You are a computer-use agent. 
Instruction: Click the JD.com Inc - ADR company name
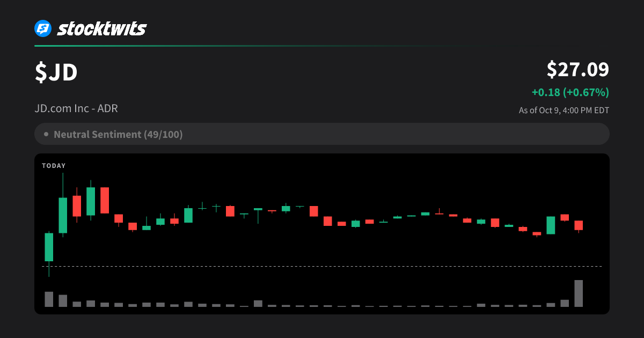point(76,108)
